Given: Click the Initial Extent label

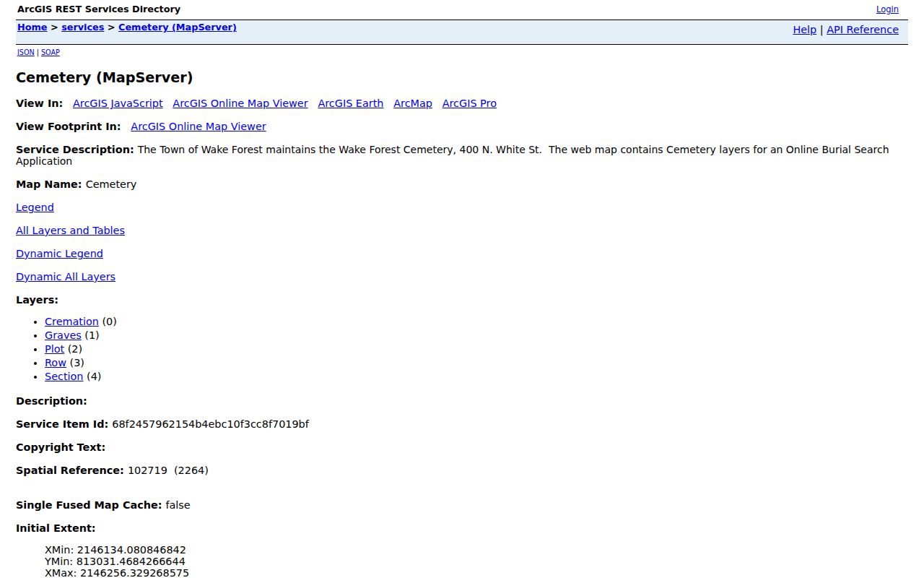Looking at the screenshot, I should [x=56, y=528].
